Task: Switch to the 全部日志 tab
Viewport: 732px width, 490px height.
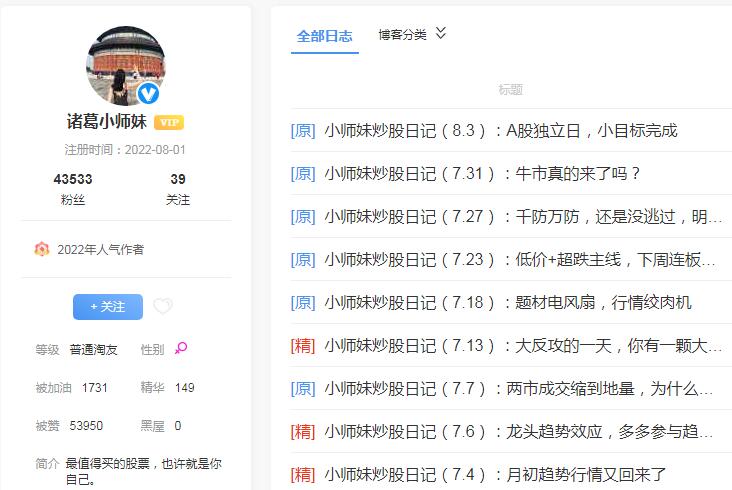Action: [x=324, y=36]
